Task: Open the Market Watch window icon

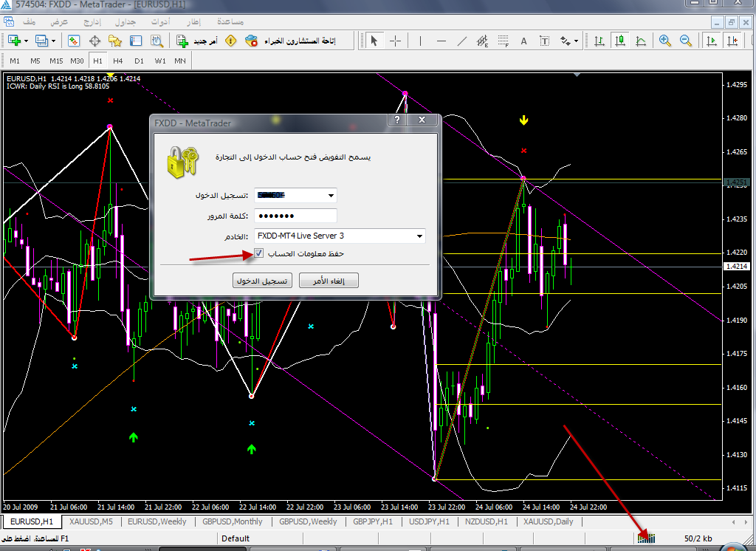Action: [x=74, y=41]
